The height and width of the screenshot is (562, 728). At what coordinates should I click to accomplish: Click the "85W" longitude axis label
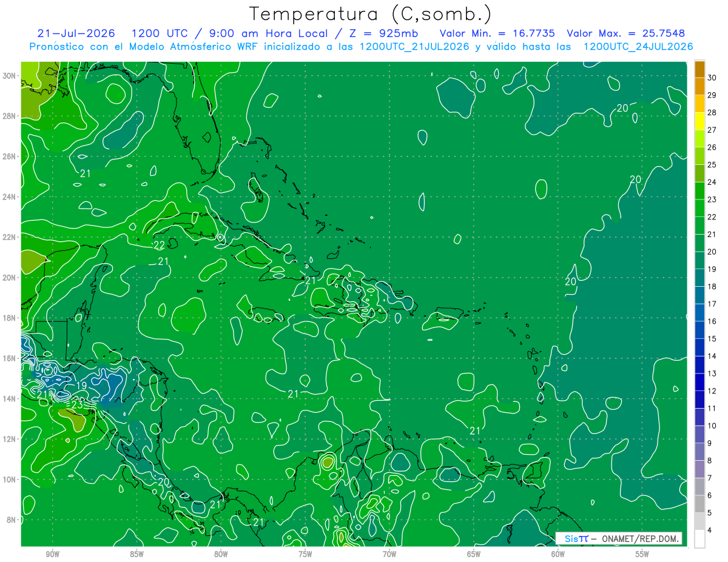click(x=136, y=554)
